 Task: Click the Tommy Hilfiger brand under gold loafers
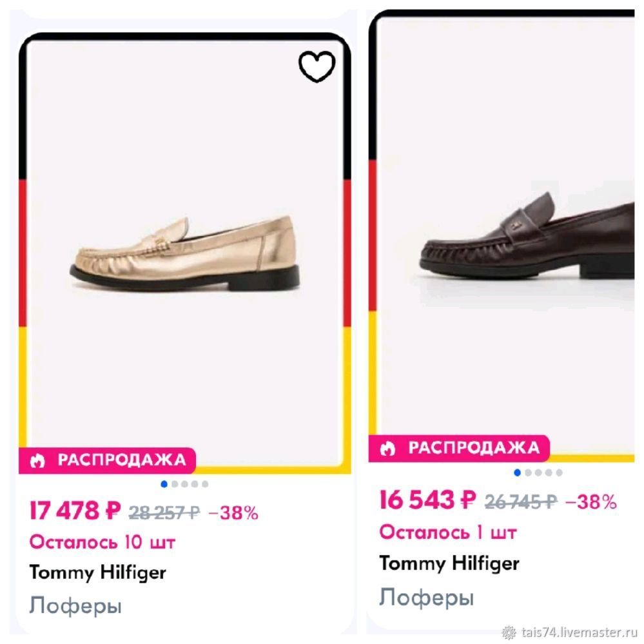98,573
